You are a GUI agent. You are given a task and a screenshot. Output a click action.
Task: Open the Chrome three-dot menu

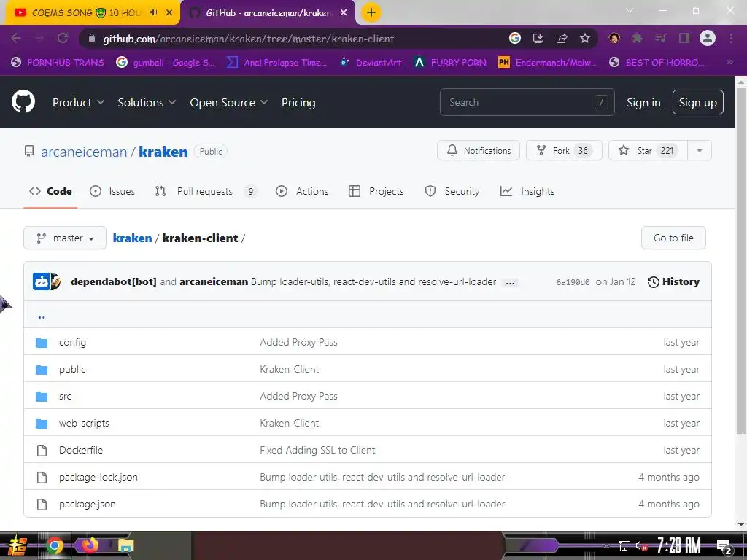[731, 38]
